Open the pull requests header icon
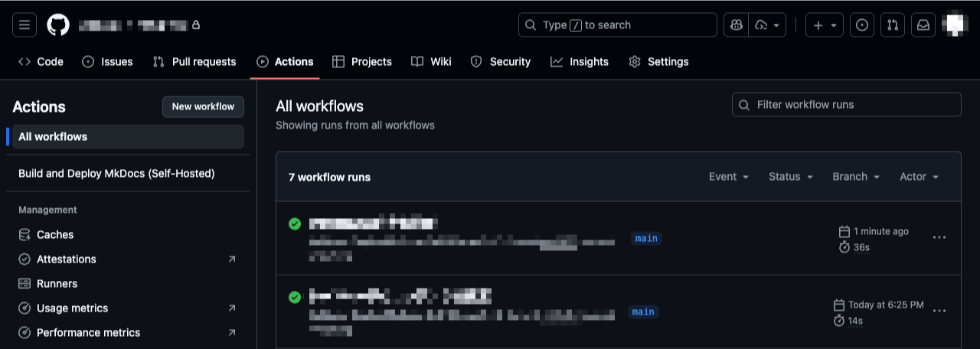The image size is (980, 349). click(x=893, y=25)
